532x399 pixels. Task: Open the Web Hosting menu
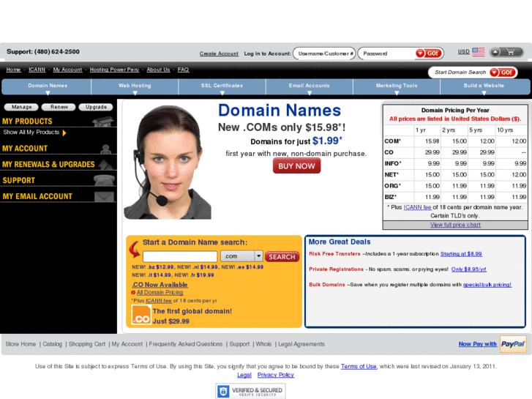(x=135, y=87)
